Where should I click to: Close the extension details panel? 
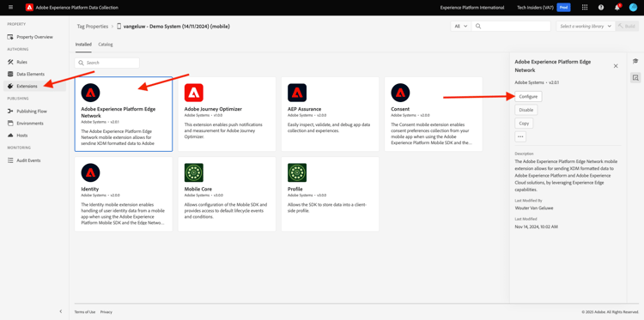[x=616, y=66]
